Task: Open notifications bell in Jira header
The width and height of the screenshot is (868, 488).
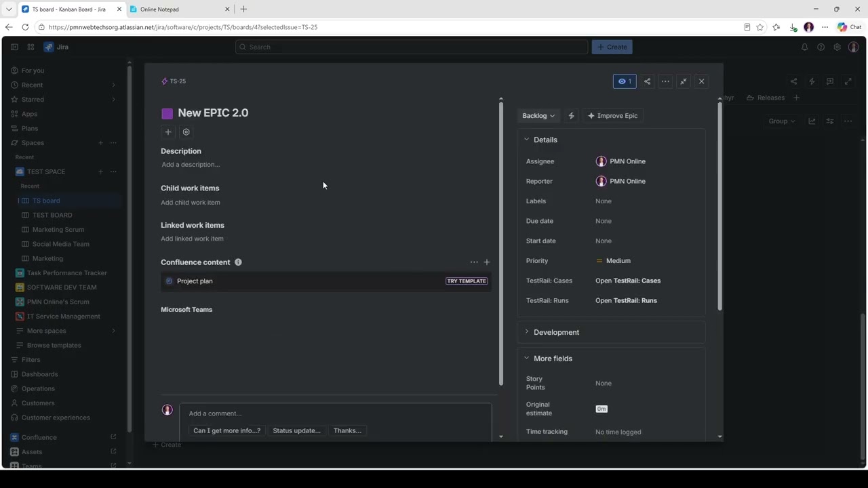Action: (x=804, y=47)
